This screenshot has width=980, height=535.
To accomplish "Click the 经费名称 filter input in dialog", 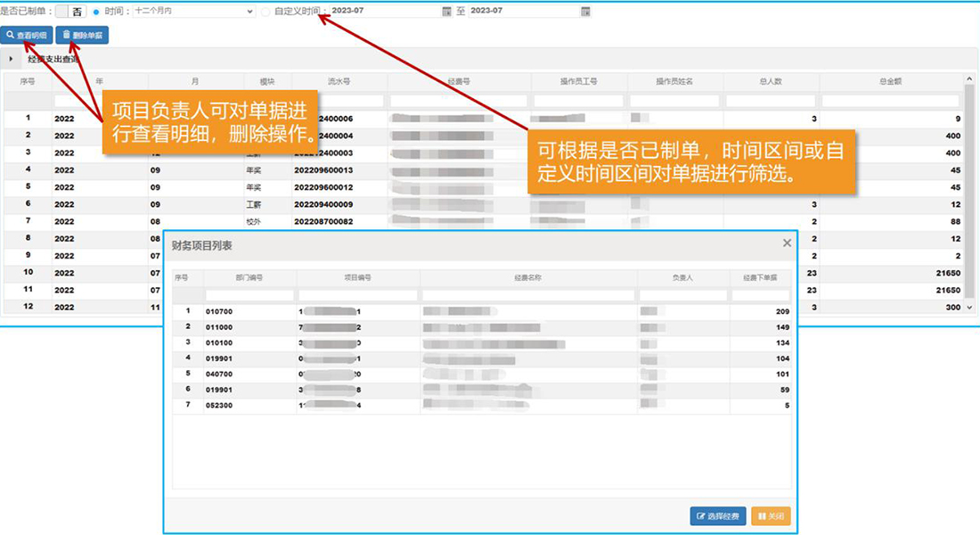I will click(x=527, y=295).
